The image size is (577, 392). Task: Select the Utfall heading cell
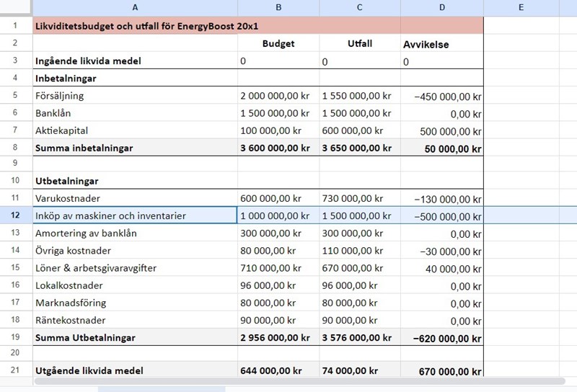click(360, 43)
